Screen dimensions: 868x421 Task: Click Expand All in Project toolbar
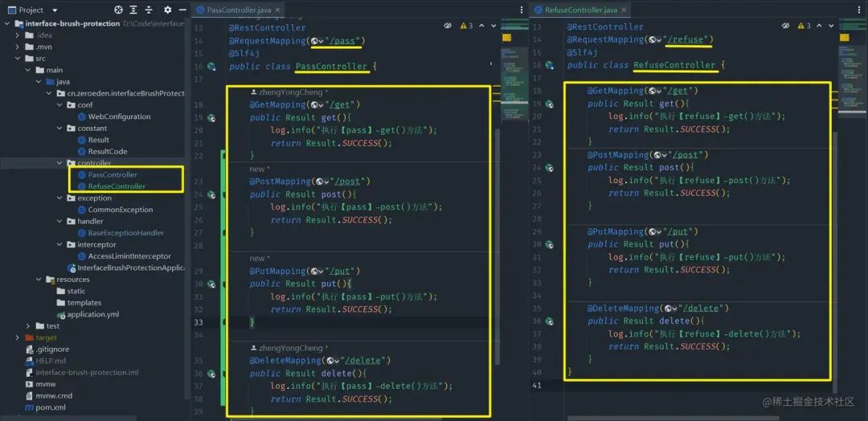(x=133, y=10)
